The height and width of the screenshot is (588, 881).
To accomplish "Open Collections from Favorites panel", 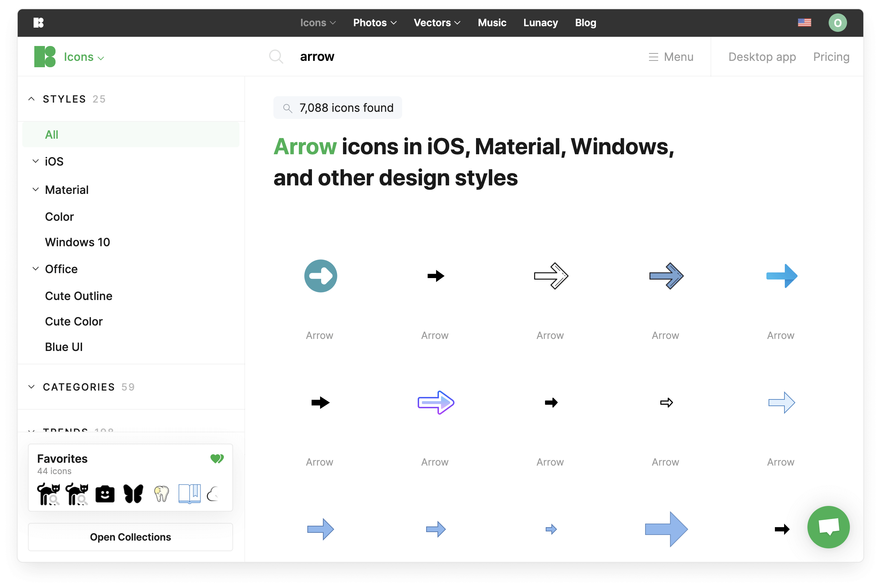I will pos(131,536).
